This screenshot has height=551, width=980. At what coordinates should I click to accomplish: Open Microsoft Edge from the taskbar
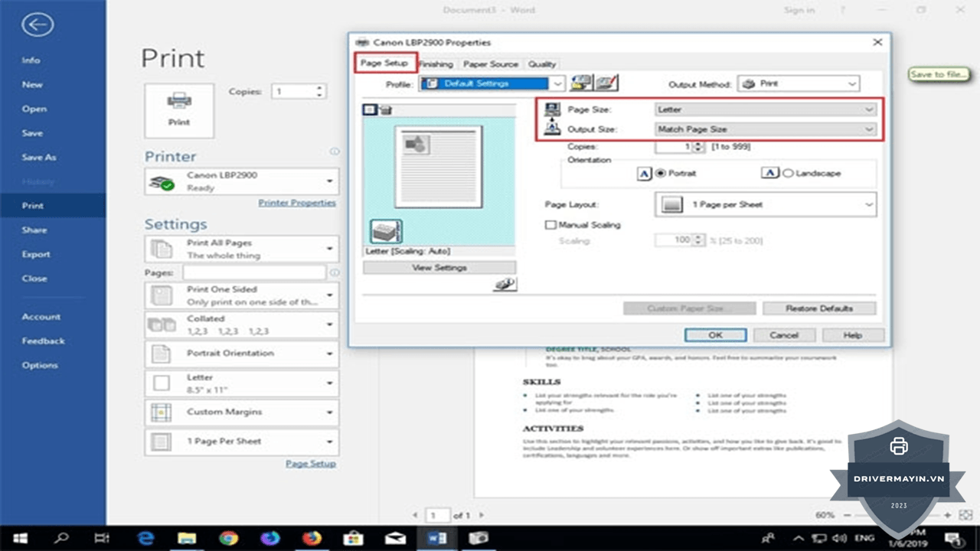(x=145, y=539)
